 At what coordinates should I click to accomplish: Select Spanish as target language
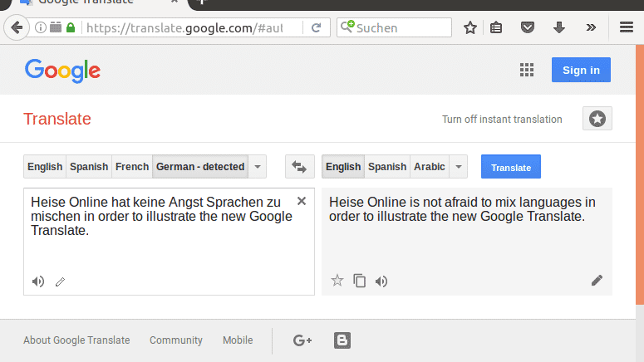tap(387, 167)
